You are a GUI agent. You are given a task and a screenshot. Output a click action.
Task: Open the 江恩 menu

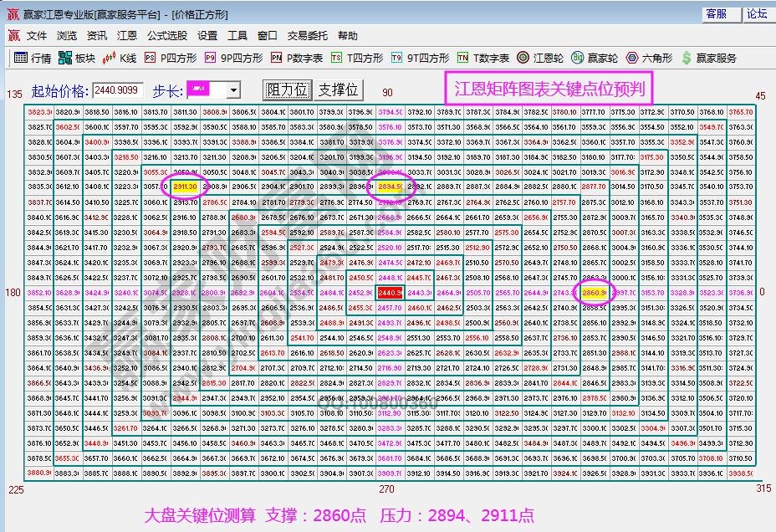tap(127, 36)
